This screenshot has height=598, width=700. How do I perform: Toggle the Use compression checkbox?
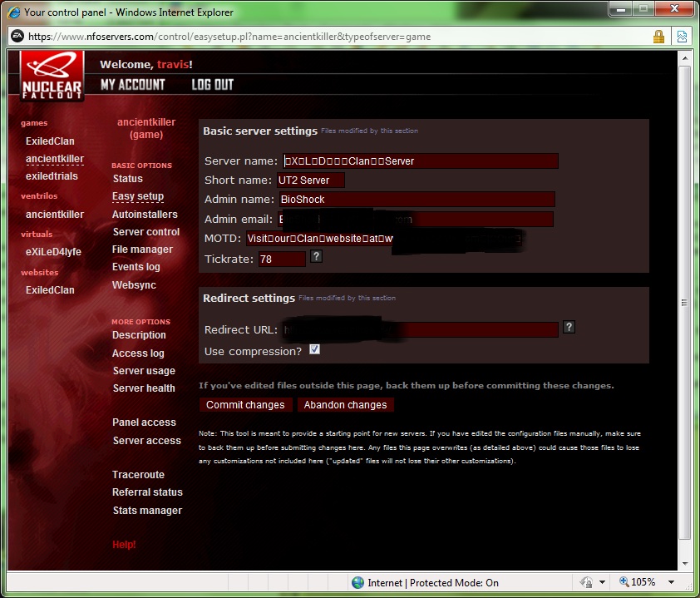[x=314, y=350]
